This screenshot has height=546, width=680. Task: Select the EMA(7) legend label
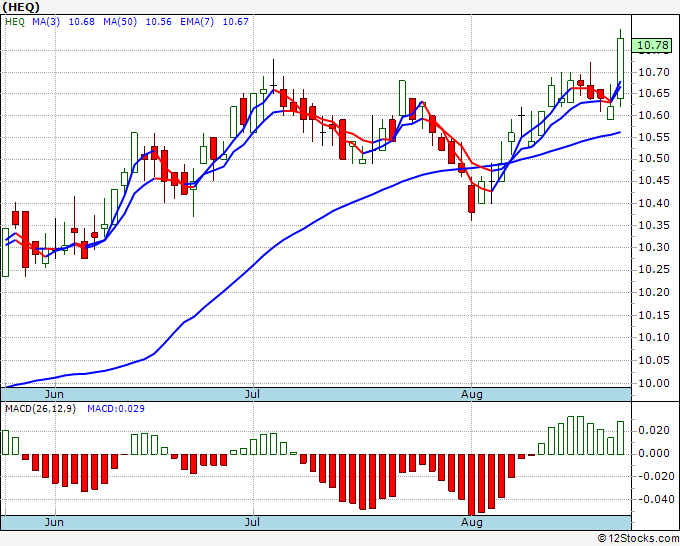pyautogui.click(x=197, y=22)
